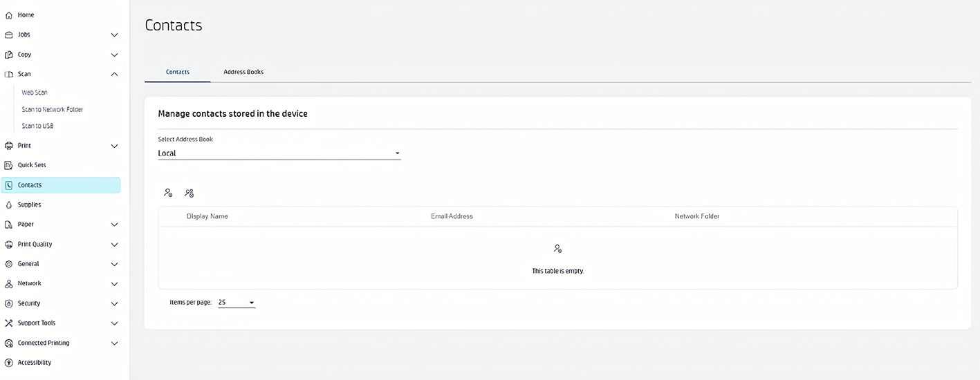Click the add contact icon above the table
980x380 pixels.
tap(168, 193)
